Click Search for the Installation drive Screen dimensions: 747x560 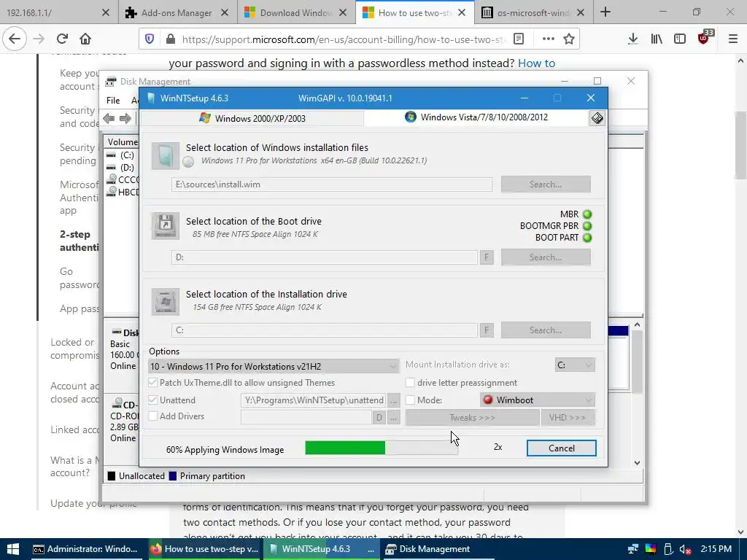546,330
